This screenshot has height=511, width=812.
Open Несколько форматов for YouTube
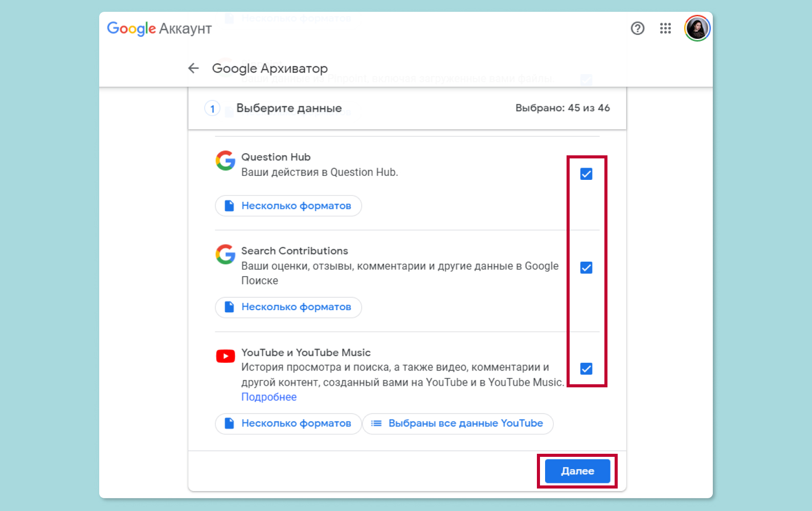[288, 424]
